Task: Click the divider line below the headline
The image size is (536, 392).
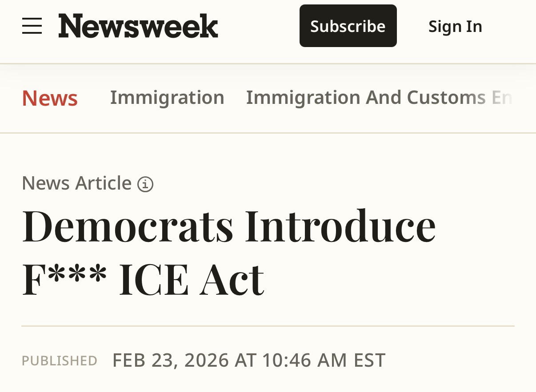Action: [268, 326]
